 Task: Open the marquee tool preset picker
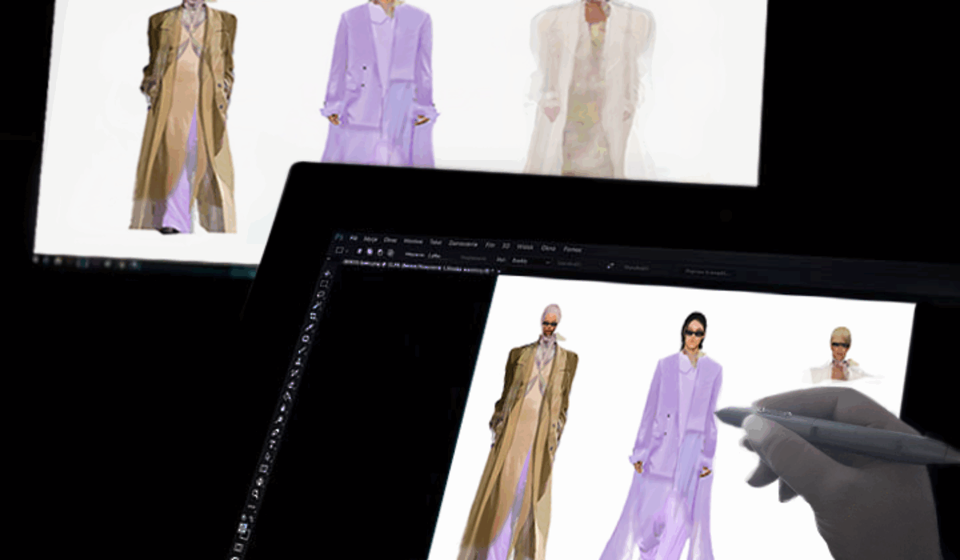tap(340, 250)
